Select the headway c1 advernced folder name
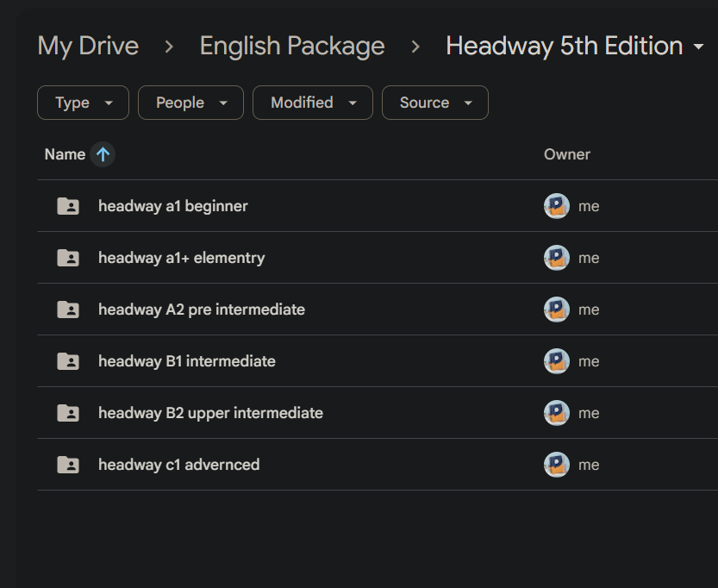The width and height of the screenshot is (718, 588). [179, 465]
